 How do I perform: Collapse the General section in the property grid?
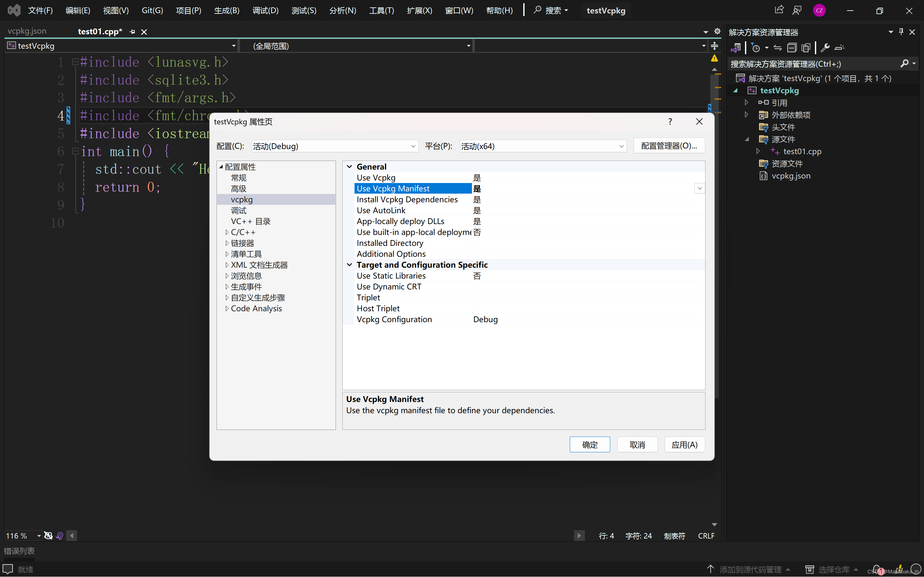349,166
